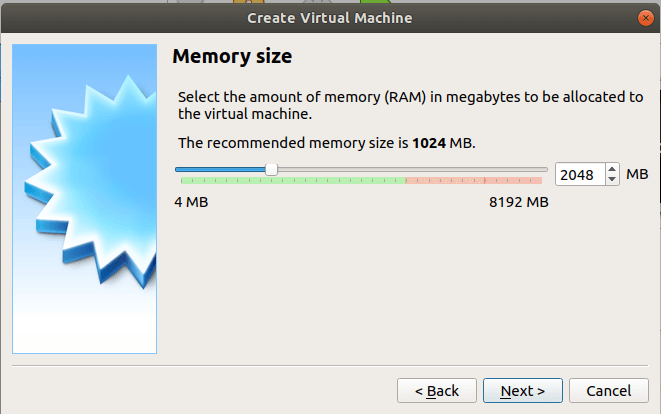This screenshot has height=414, width=661.
Task: Click the Create Virtual Machine title bar
Action: [330, 17]
